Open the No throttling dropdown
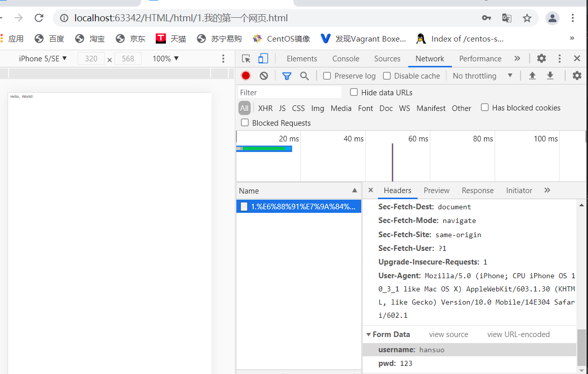 (482, 76)
